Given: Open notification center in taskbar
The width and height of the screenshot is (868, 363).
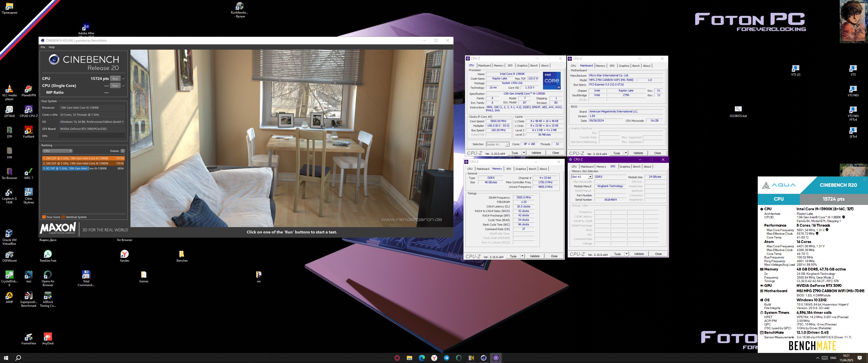Looking at the screenshot, I should 860,358.
